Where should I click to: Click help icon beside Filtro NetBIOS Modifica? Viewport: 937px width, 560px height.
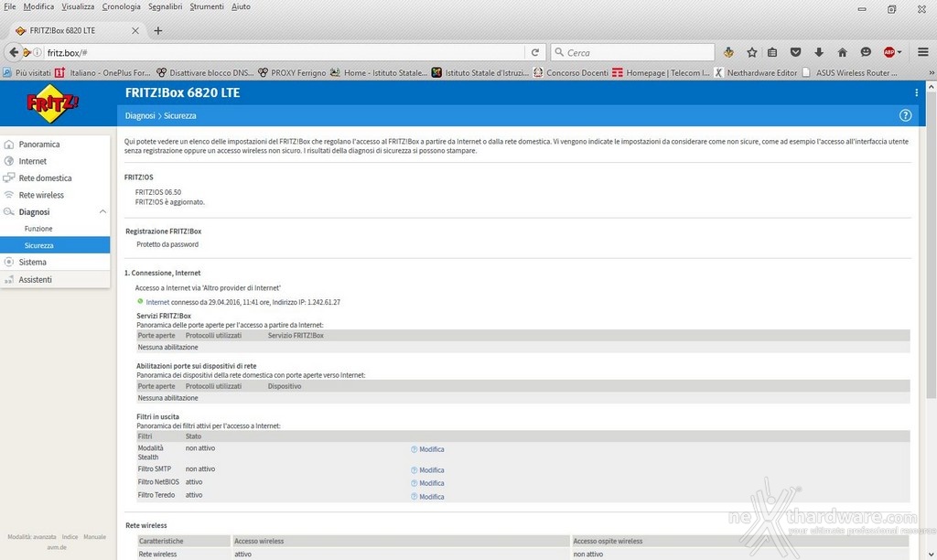[414, 483]
